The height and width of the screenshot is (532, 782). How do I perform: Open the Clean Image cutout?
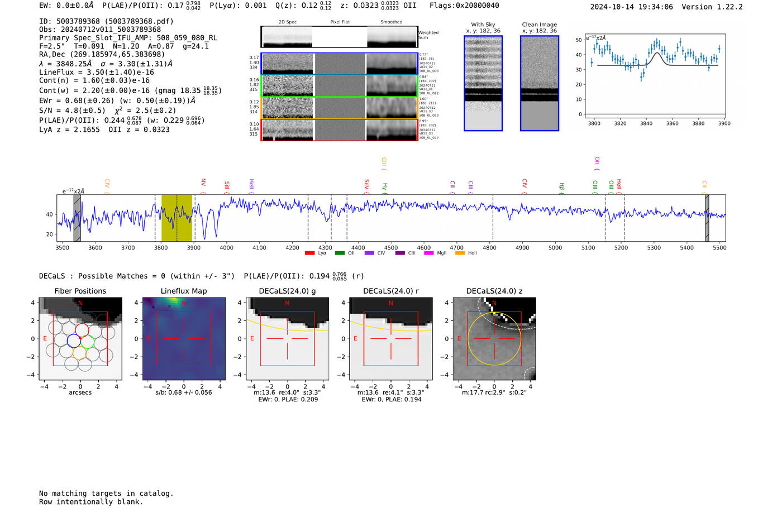pos(540,83)
